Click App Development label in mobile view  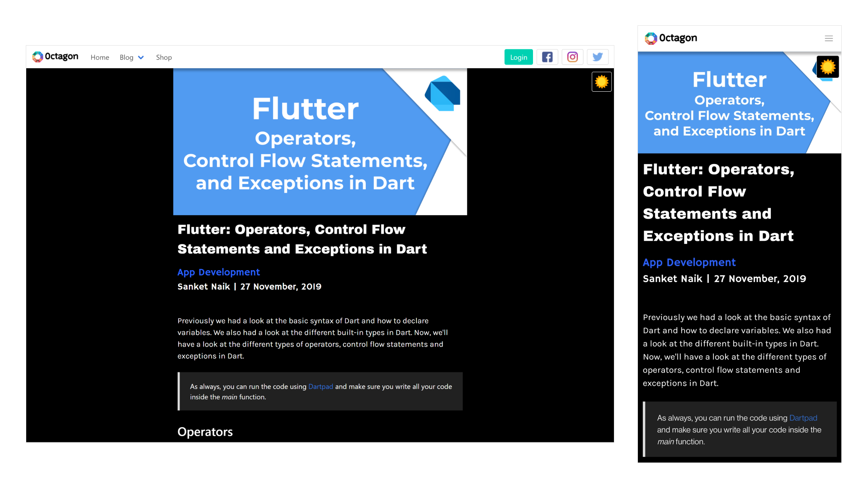(689, 262)
